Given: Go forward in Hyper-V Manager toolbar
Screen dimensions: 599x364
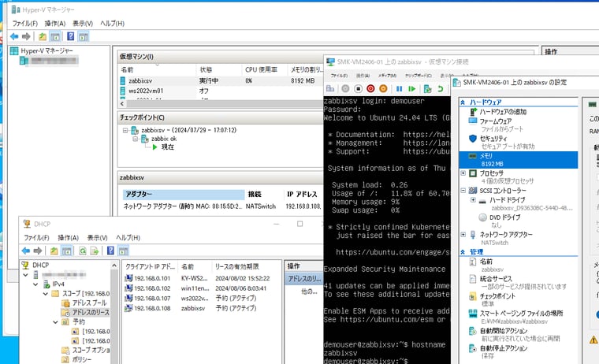Looking at the screenshot, I should click(x=26, y=37).
